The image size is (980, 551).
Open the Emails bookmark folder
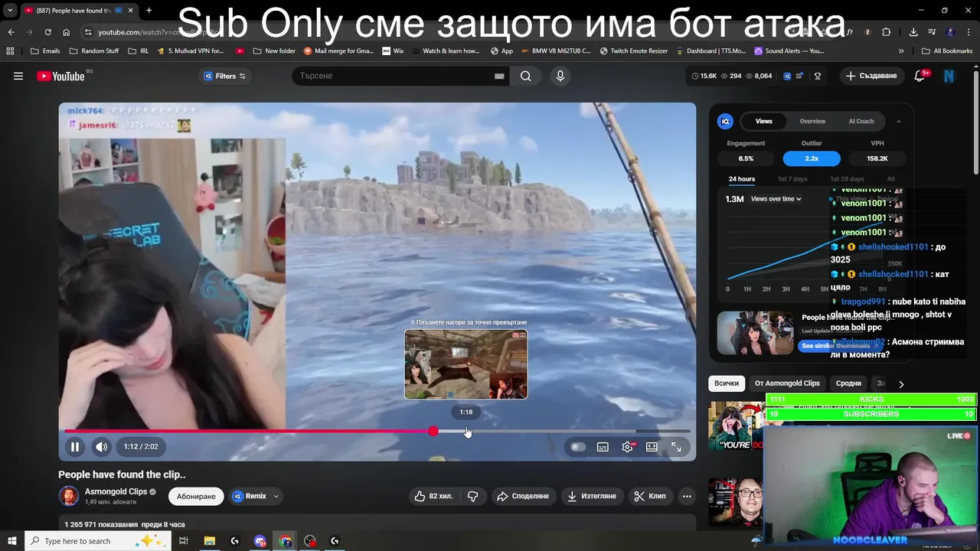(45, 51)
